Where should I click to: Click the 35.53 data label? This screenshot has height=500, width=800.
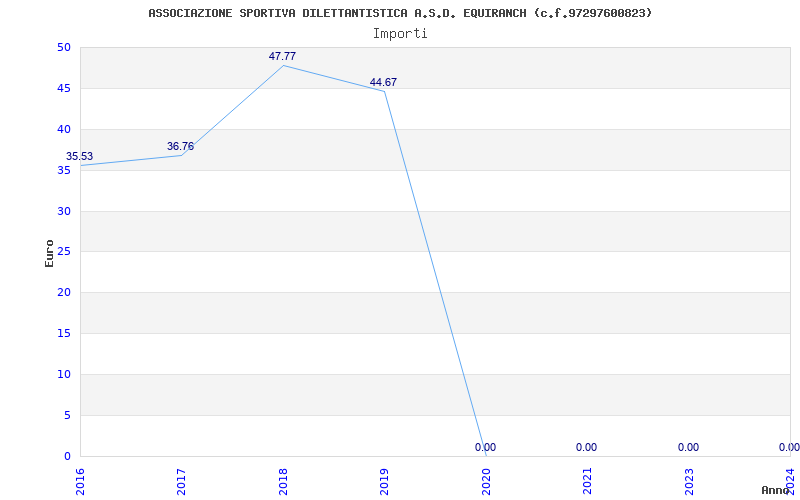80,157
